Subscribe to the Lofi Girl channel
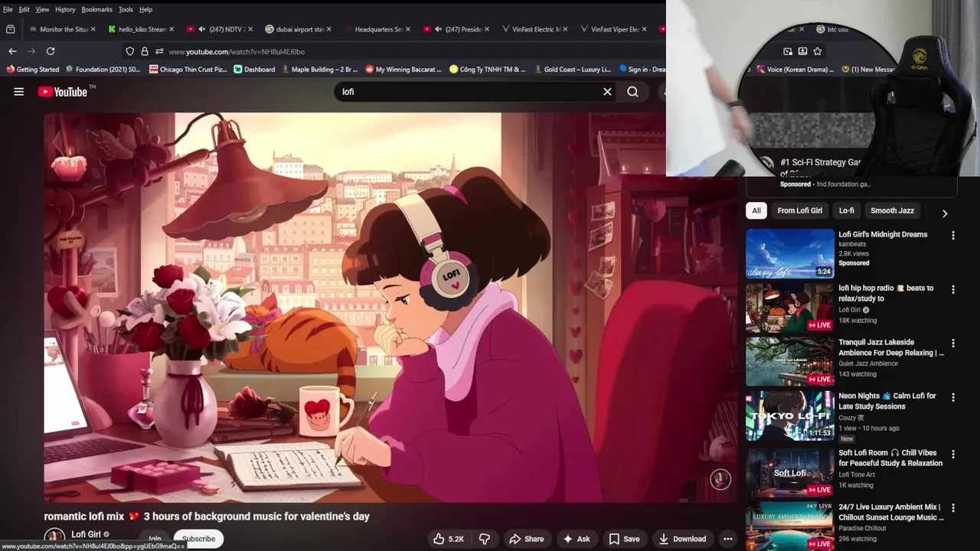This screenshot has width=980, height=551. tap(198, 539)
